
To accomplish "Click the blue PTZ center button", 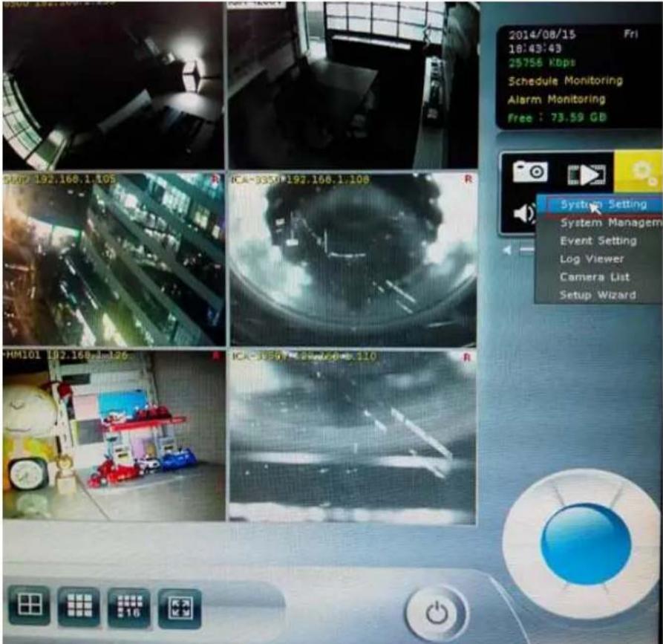I will click(x=586, y=544).
